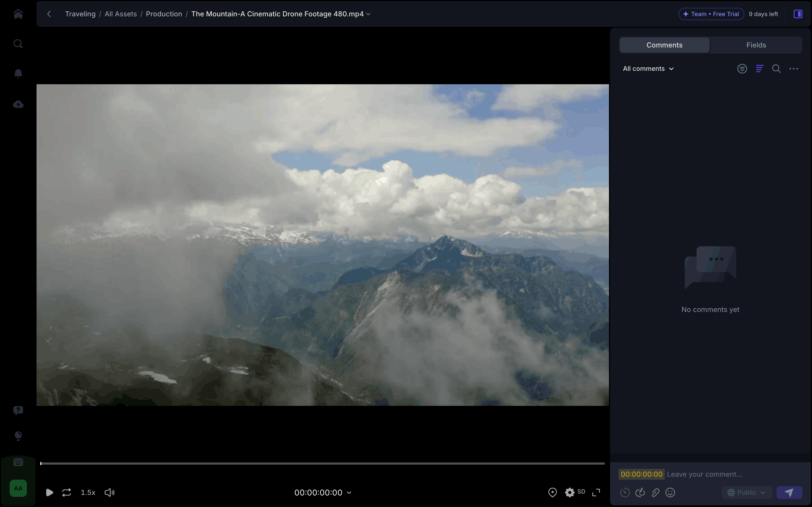The height and width of the screenshot is (507, 812).
Task: Select the Comments tab
Action: pos(664,45)
